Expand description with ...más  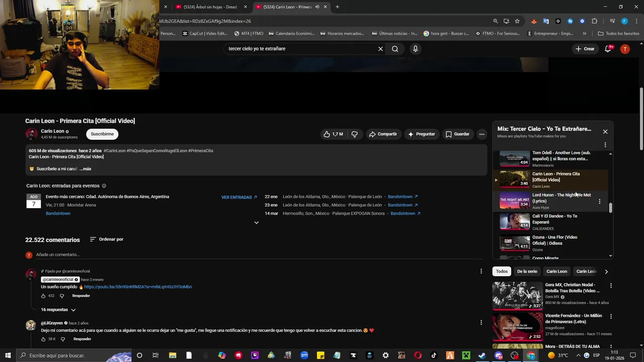point(86,169)
